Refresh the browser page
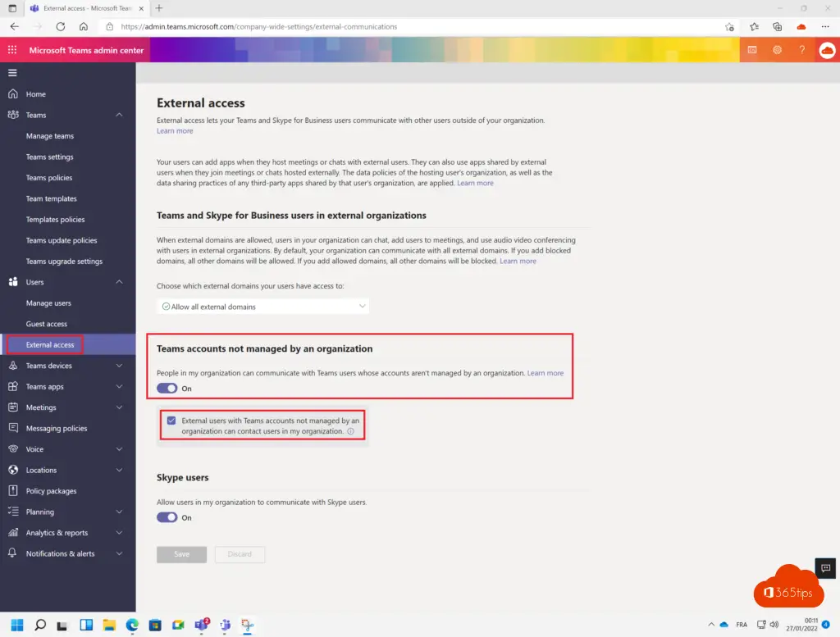The height and width of the screenshot is (637, 840). coord(61,26)
